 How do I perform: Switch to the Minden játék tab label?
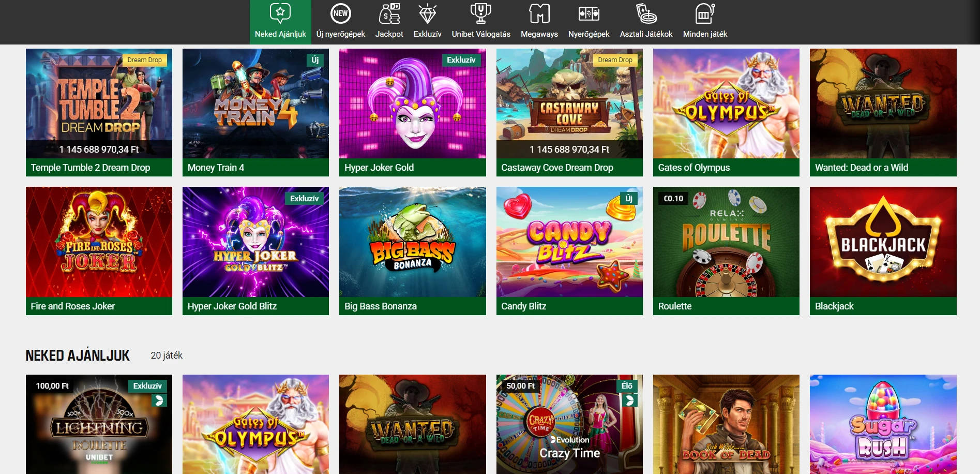[705, 34]
